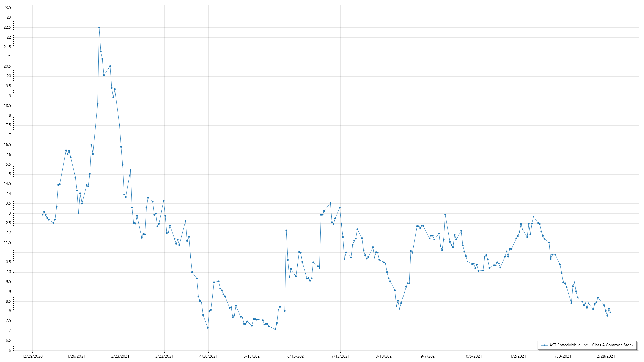644x362 pixels.
Task: Click the AST SpaceMobile legend entry text
Action: 591,345
